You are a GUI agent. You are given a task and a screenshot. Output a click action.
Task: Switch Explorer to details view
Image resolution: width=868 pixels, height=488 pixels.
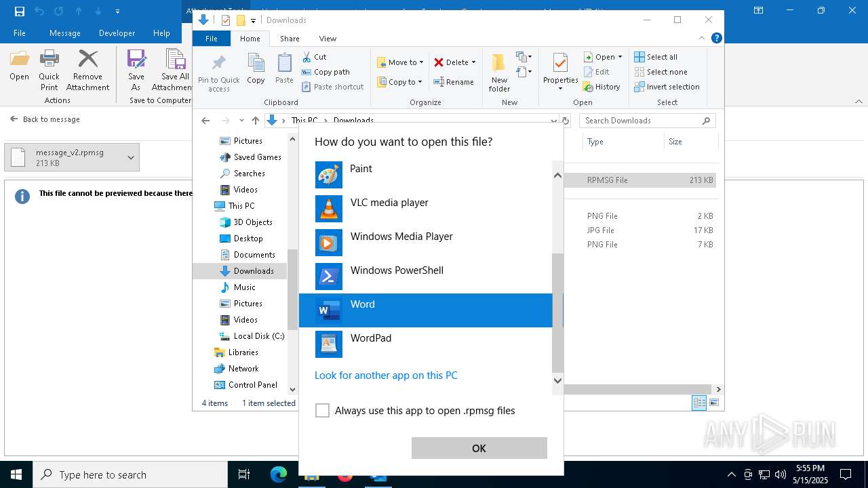click(x=699, y=403)
